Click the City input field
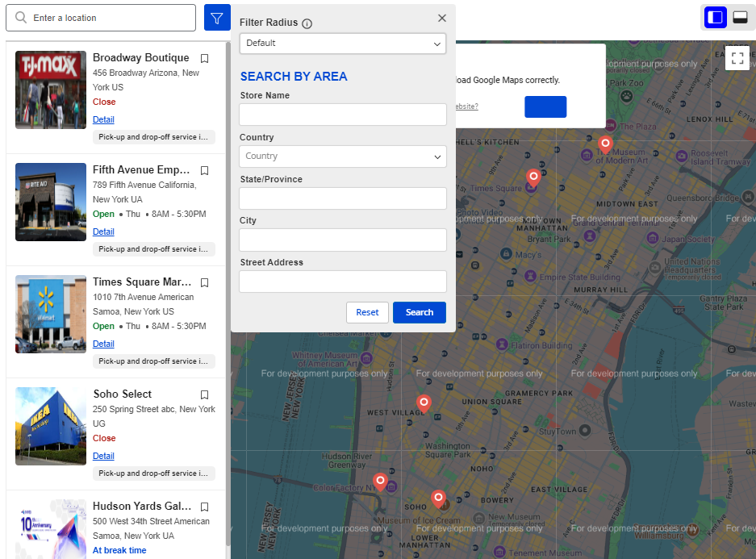Screen dimensions: 756x559 pyautogui.click(x=342, y=240)
